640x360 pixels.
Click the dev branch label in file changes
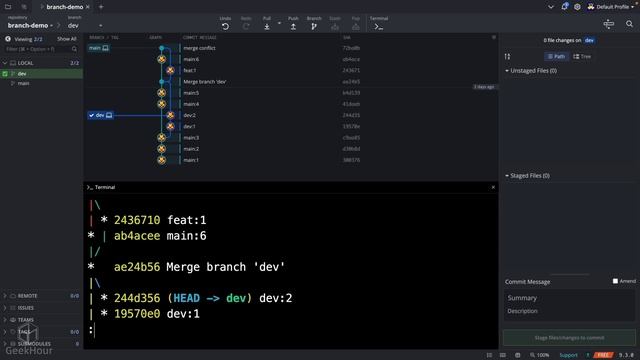pyautogui.click(x=589, y=40)
